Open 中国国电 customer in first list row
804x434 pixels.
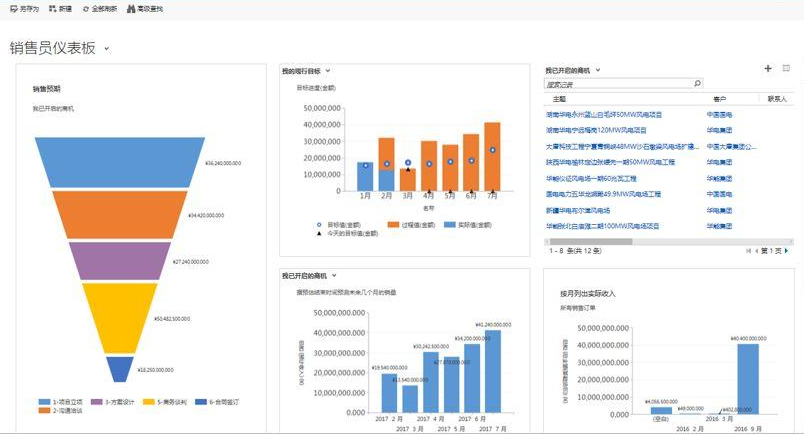[719, 115]
